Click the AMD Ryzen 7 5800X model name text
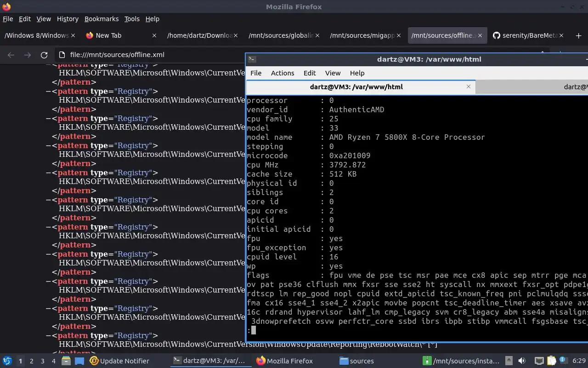 click(x=407, y=137)
